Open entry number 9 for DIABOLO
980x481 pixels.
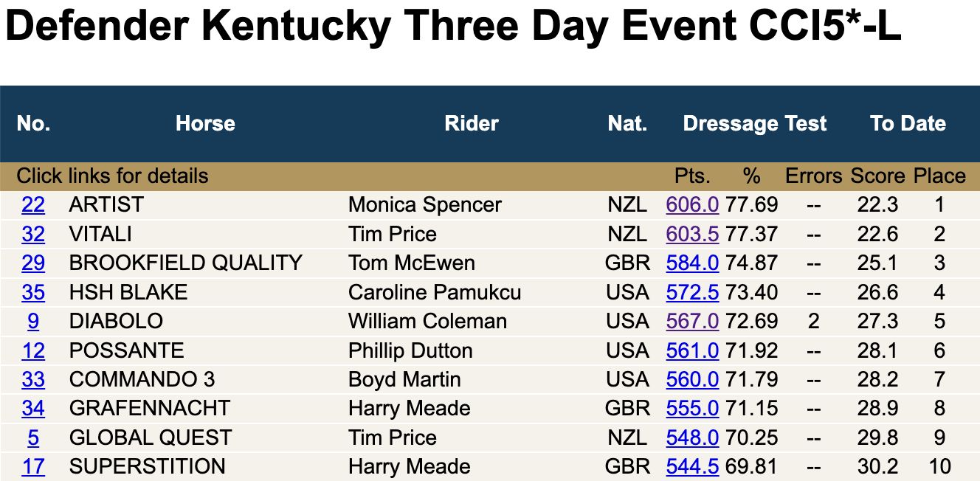pos(33,322)
